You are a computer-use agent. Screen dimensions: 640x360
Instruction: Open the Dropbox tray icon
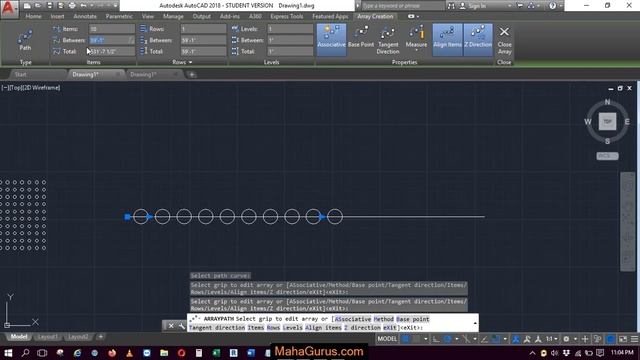point(566,353)
